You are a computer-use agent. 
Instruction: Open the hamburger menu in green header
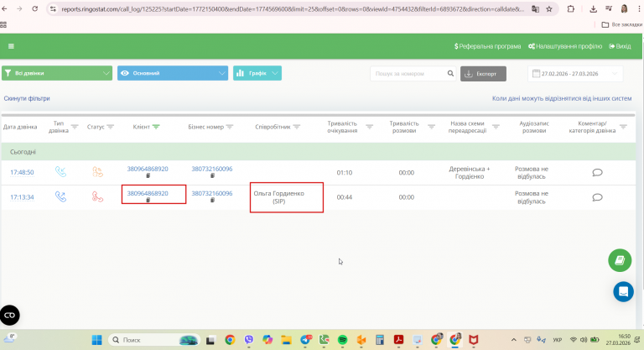point(11,46)
